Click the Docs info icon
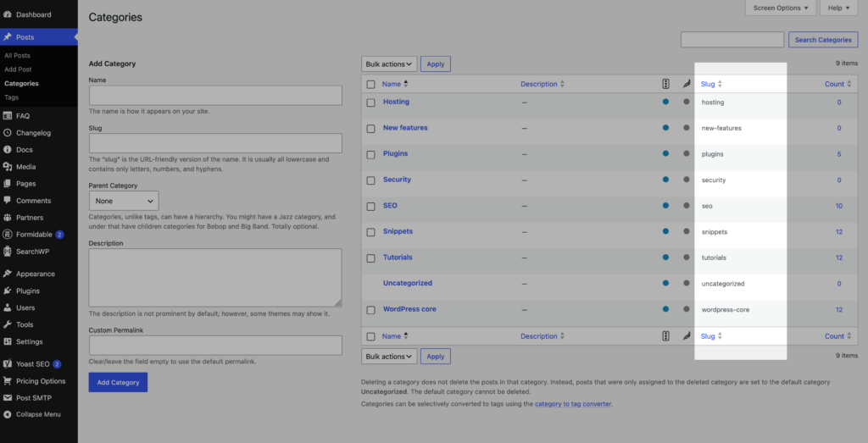The height and width of the screenshot is (443, 868). tap(8, 150)
